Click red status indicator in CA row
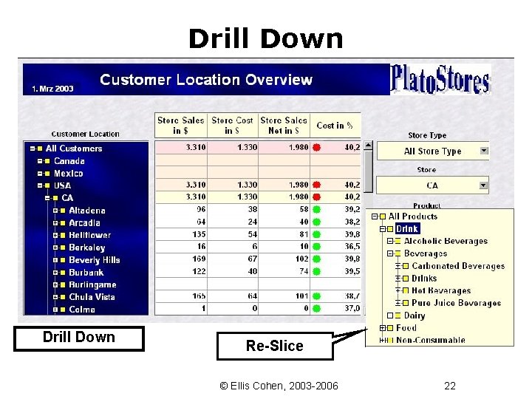The width and height of the screenshot is (532, 399). pyautogui.click(x=316, y=197)
